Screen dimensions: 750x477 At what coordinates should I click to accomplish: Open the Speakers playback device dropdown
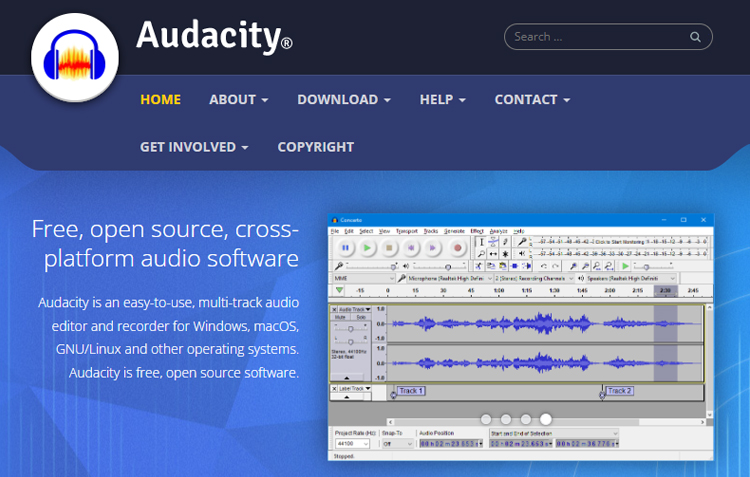coord(631,278)
